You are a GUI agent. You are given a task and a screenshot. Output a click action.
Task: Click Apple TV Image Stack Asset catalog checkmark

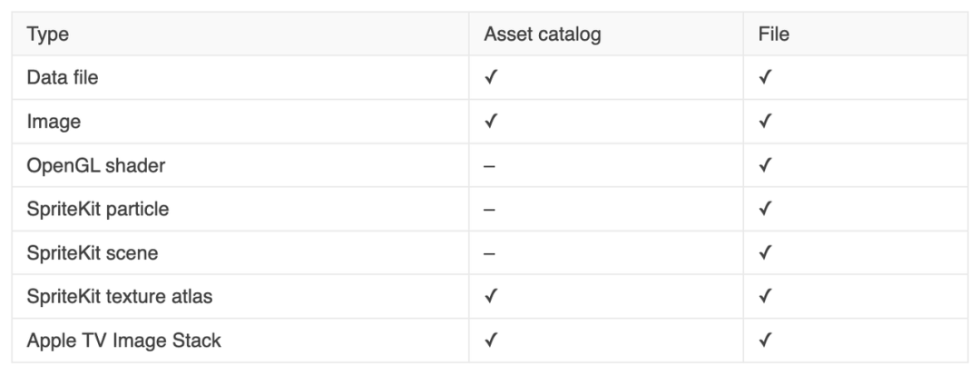(490, 341)
